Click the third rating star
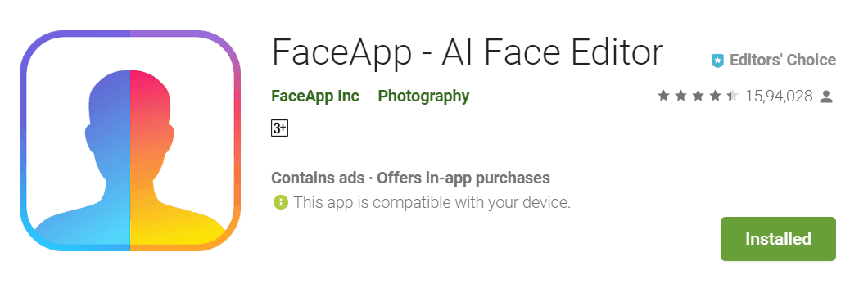 pyautogui.click(x=698, y=97)
